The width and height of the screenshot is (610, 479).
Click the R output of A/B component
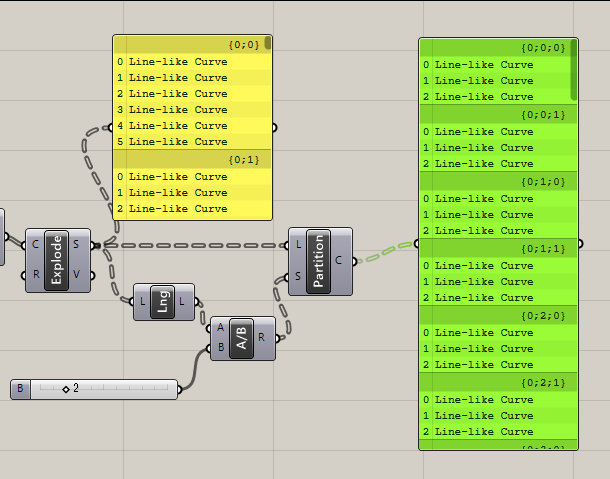[262, 338]
